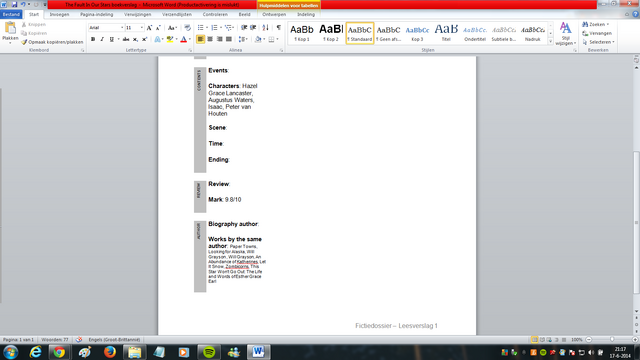Click the Plakken paste icon
The height and width of the screenshot is (360, 640).
point(10,29)
